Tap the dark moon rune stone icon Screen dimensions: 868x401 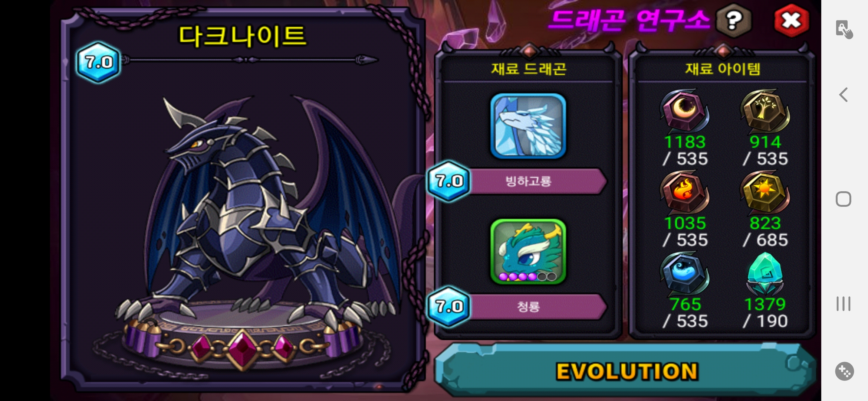point(685,111)
